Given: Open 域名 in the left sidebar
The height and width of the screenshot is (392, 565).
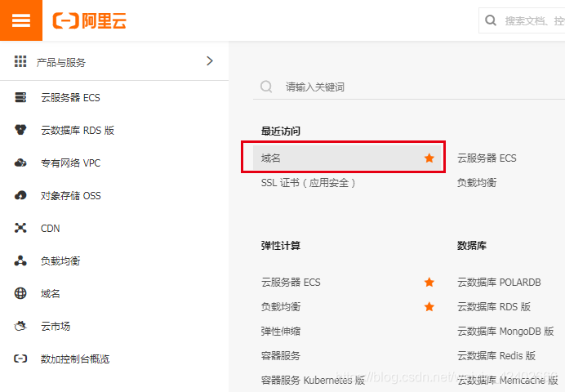Looking at the screenshot, I should (50, 294).
